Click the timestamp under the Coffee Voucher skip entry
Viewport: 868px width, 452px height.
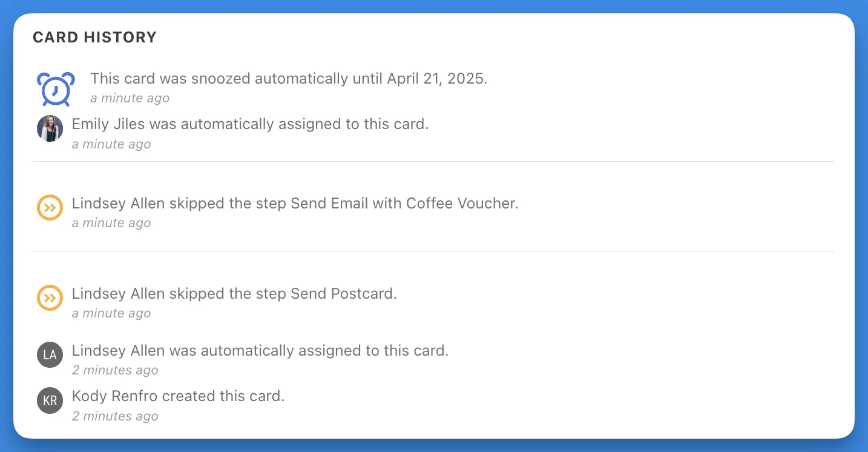click(x=111, y=223)
